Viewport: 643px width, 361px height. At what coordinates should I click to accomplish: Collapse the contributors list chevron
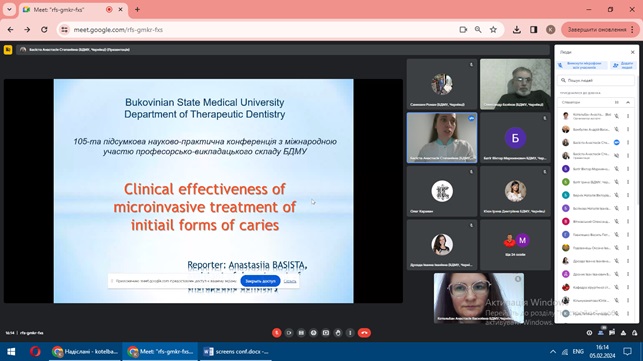click(x=628, y=102)
